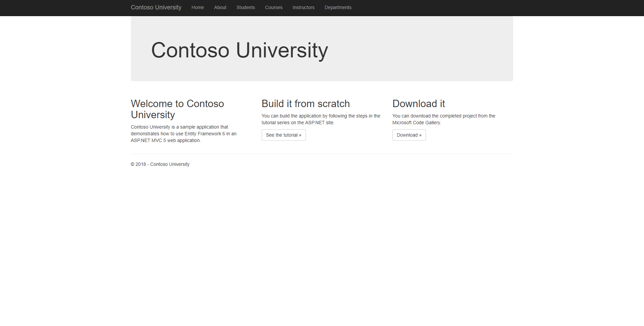The height and width of the screenshot is (326, 644).
Task: Click the large Contoso University banner title
Action: coord(239,50)
